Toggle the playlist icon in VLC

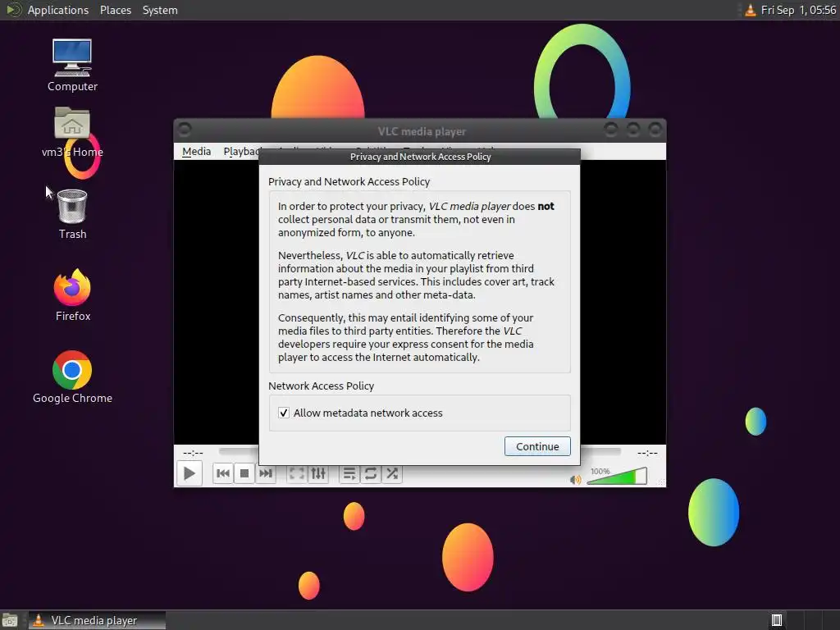349,473
